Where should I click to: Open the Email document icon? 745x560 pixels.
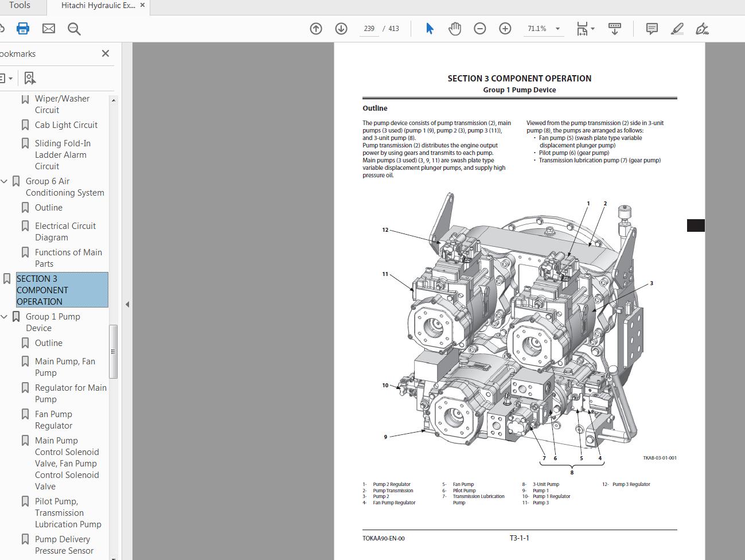48,28
